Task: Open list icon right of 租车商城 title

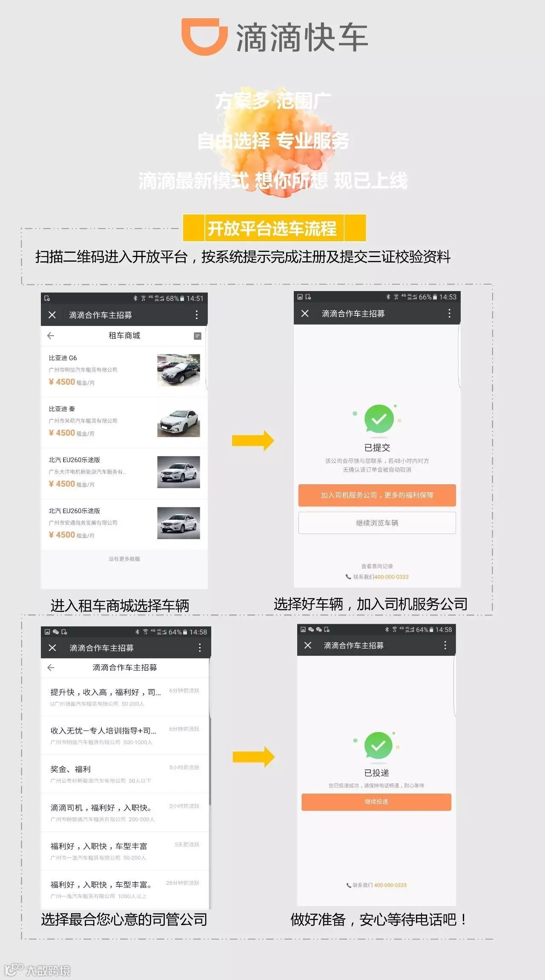Action: [x=198, y=336]
